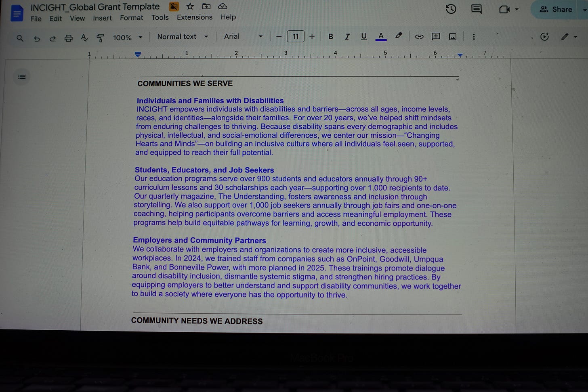Show the document outline
This screenshot has width=588, height=392.
22,77
